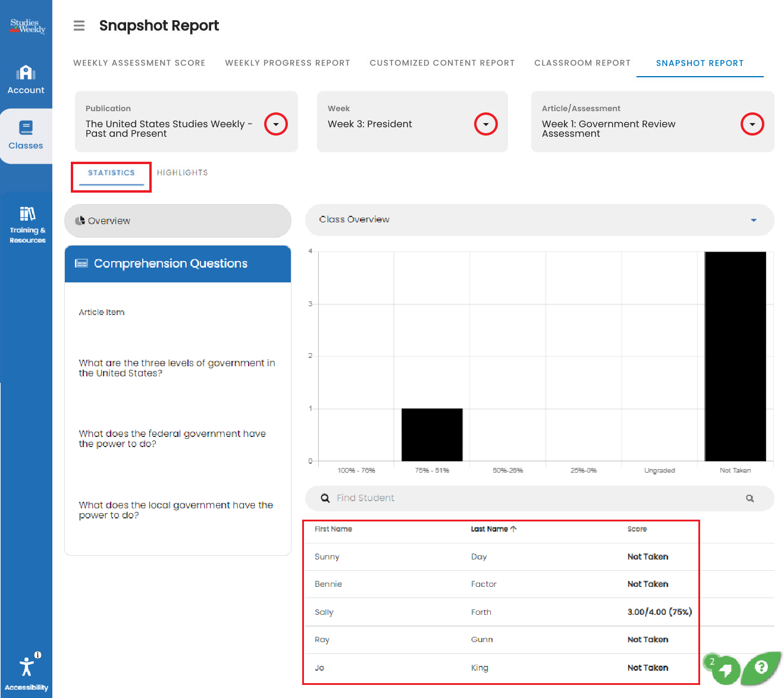Select student Ray Gunn
The width and height of the screenshot is (784, 698).
[x=540, y=640]
